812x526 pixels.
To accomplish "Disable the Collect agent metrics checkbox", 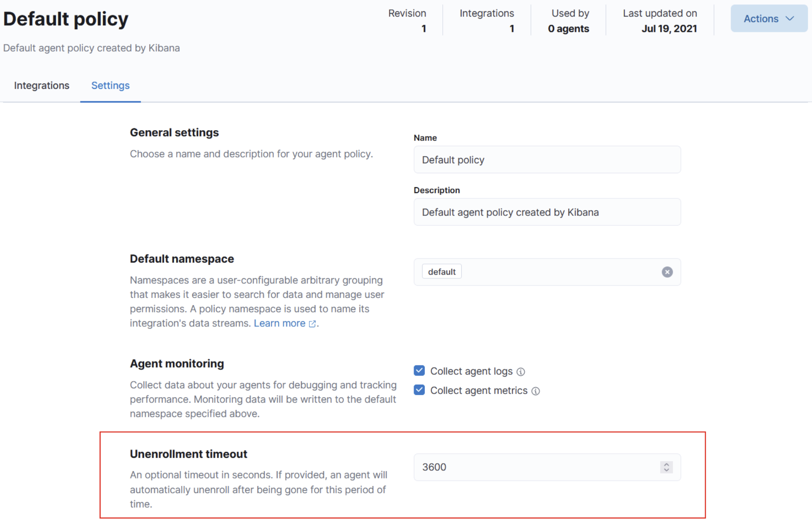I will pos(419,390).
